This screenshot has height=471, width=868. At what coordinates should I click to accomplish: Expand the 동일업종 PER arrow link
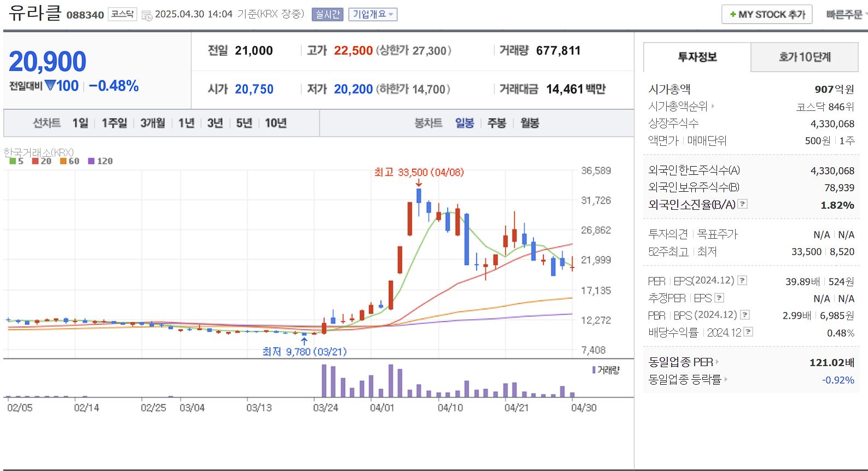[717, 362]
